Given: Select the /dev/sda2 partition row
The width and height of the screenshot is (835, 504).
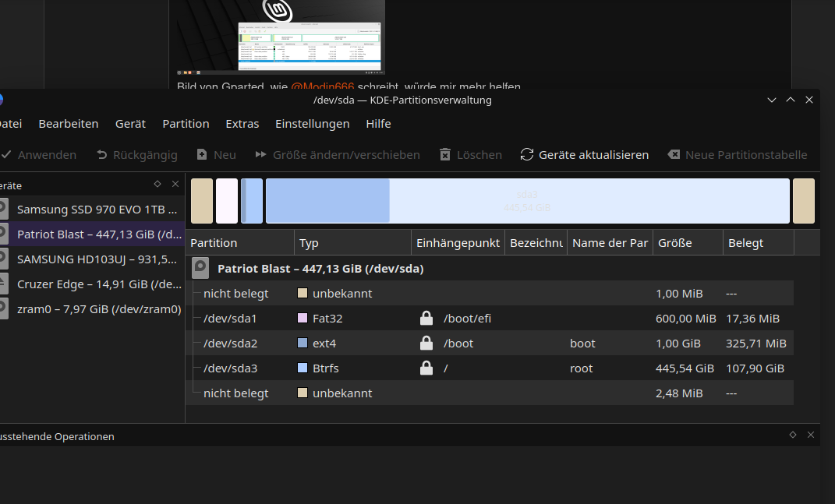Looking at the screenshot, I should [490, 344].
